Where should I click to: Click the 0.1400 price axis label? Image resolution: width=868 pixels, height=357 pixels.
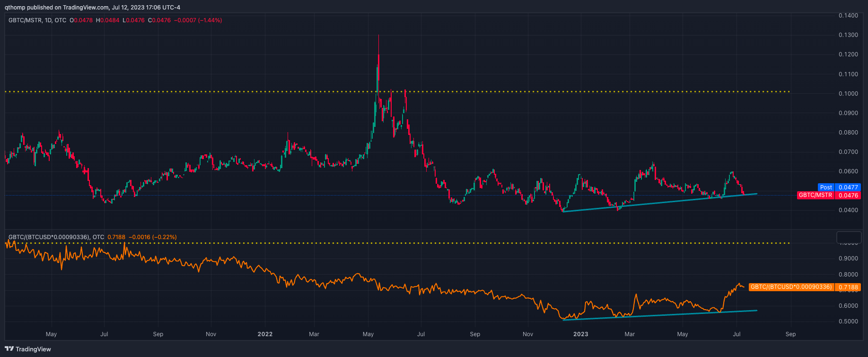(848, 16)
